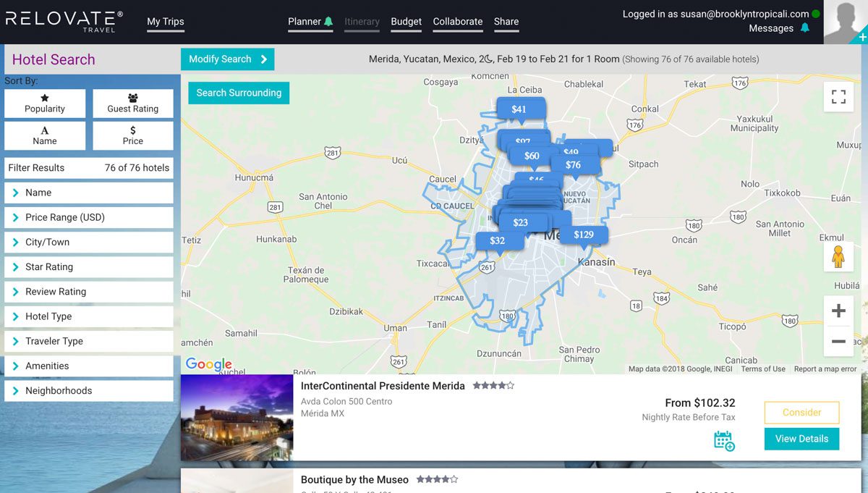Open the Collaborate tab
This screenshot has width=868, height=493.
tap(458, 22)
